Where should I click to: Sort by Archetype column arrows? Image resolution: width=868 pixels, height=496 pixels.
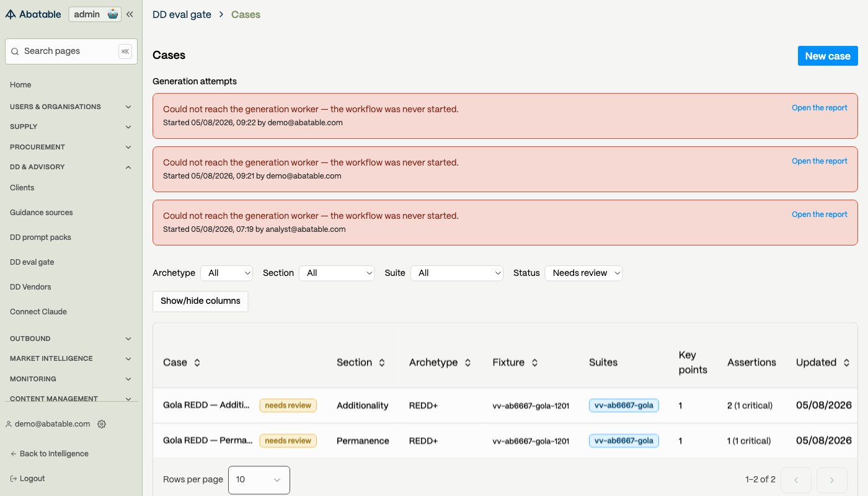click(x=467, y=363)
